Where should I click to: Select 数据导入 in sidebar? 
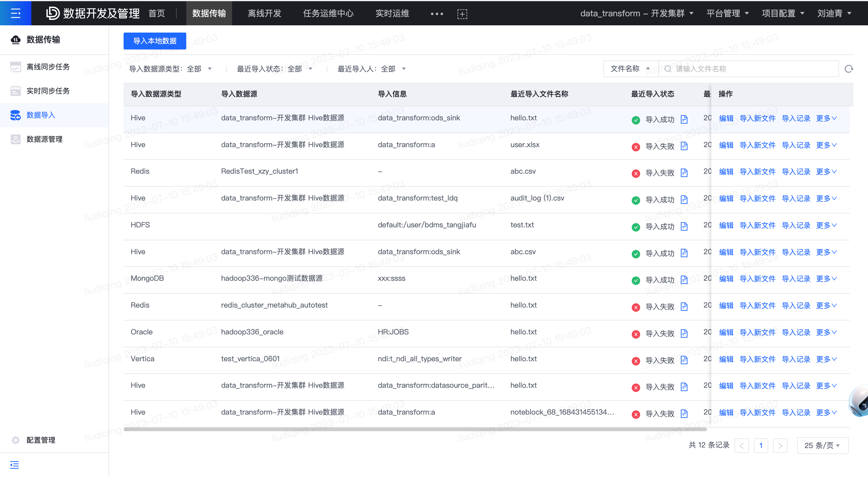click(54, 115)
